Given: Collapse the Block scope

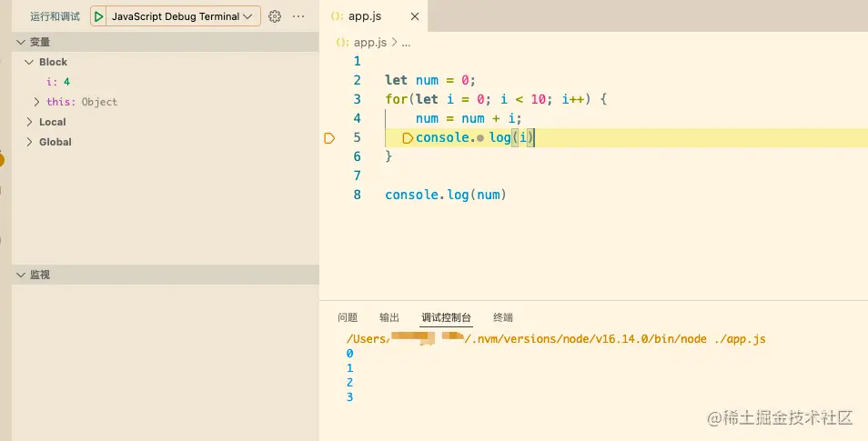Looking at the screenshot, I should tap(29, 62).
